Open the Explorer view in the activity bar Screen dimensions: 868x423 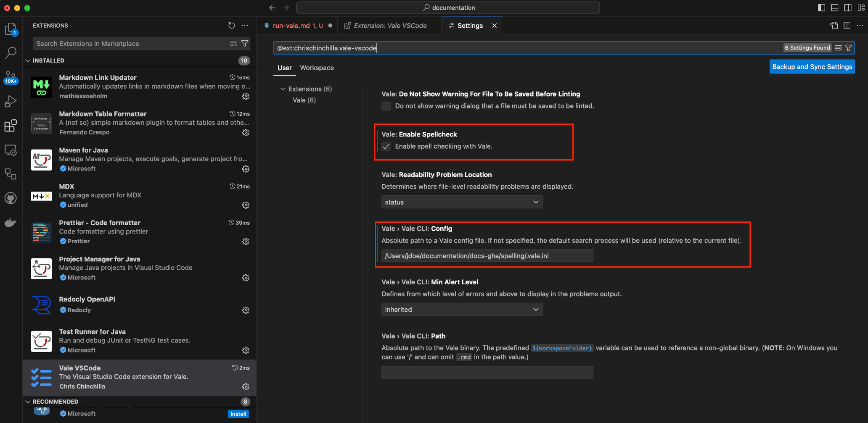tap(11, 29)
